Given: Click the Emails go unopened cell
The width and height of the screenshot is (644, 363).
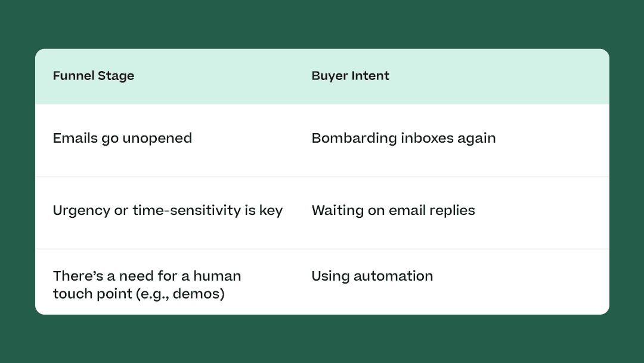Looking at the screenshot, I should (122, 138).
